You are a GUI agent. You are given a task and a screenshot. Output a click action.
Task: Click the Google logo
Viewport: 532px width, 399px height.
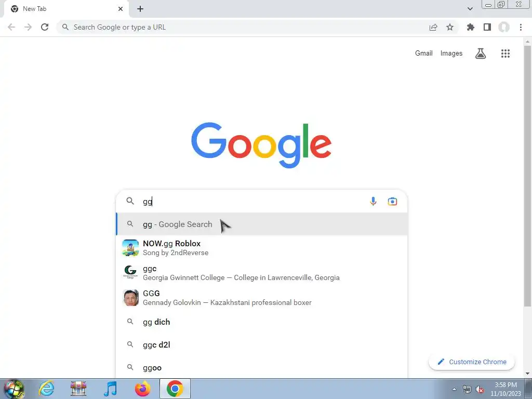(x=261, y=145)
